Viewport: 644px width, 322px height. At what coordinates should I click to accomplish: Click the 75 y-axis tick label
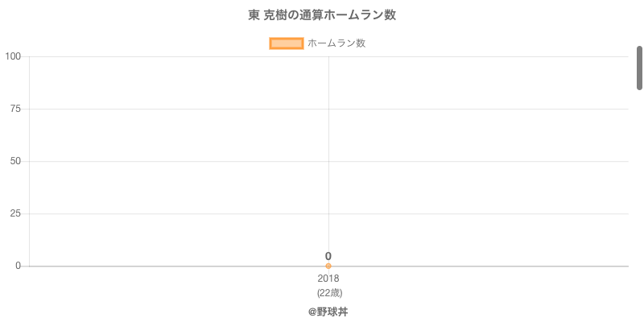(15, 109)
